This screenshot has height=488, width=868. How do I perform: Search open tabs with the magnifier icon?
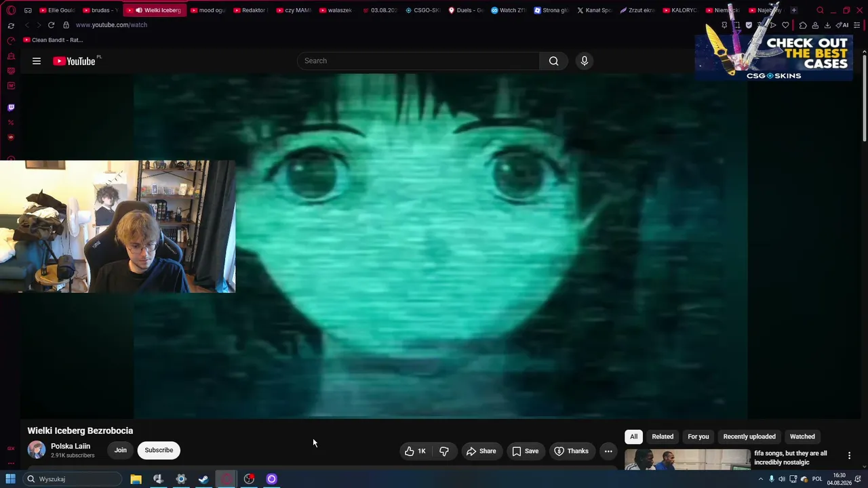[820, 10]
